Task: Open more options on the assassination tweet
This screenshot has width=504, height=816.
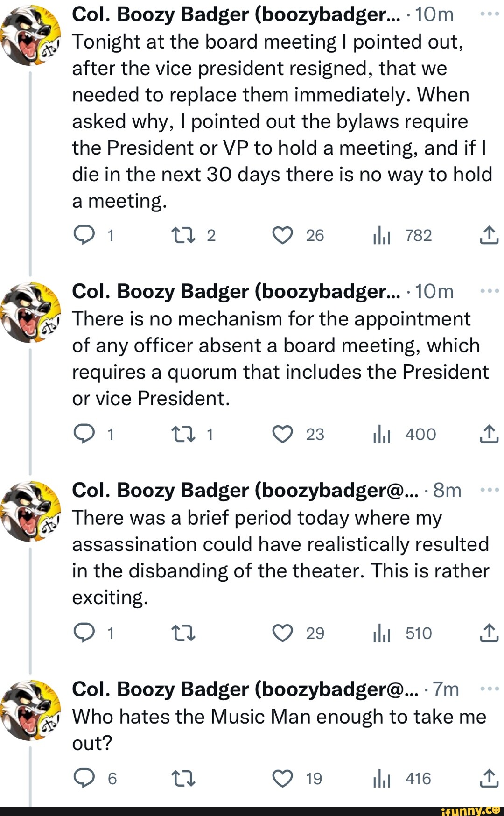Action: (x=489, y=490)
